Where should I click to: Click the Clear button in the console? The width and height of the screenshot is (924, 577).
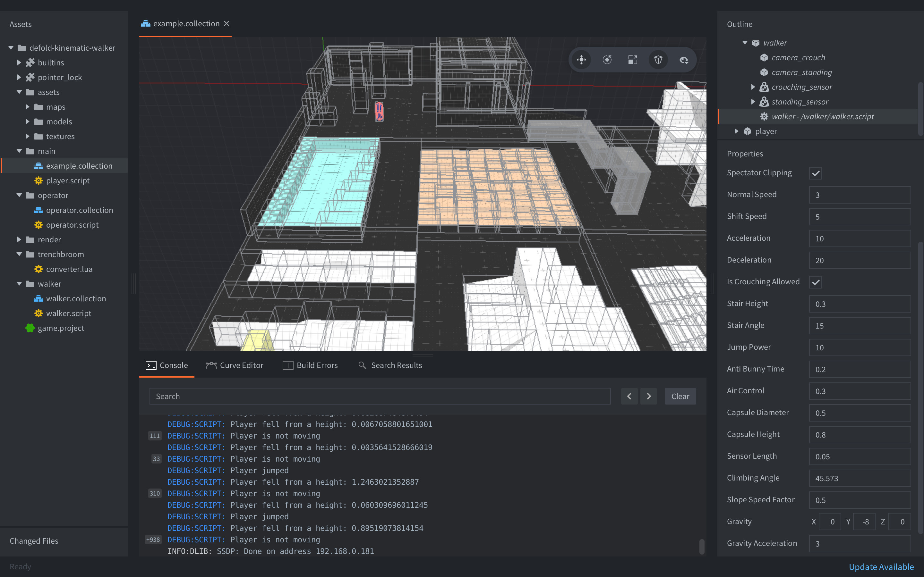[x=680, y=396]
